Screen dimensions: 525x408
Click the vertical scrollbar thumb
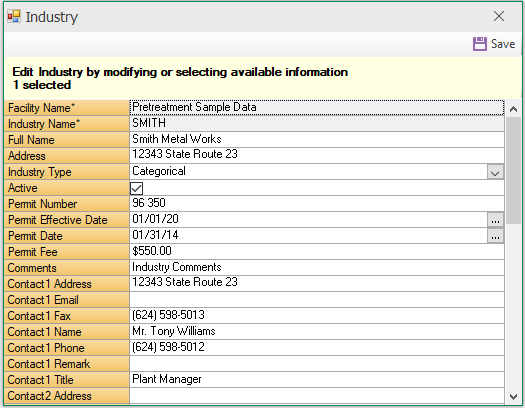tap(513, 171)
